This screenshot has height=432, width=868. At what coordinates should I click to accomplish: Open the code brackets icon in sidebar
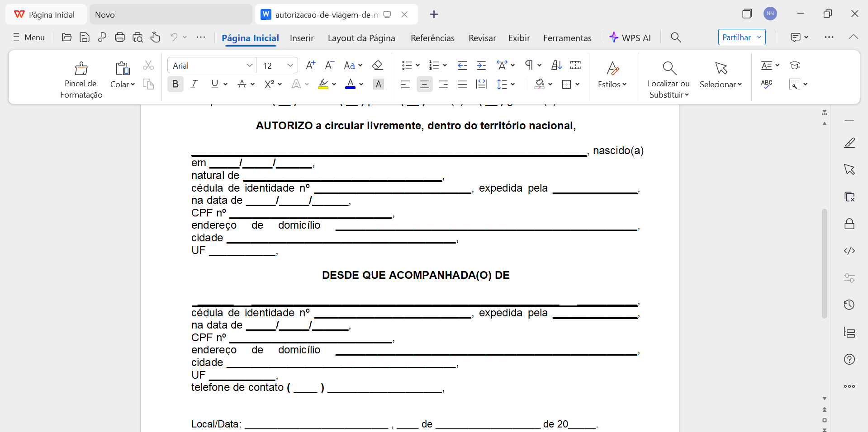point(849,251)
